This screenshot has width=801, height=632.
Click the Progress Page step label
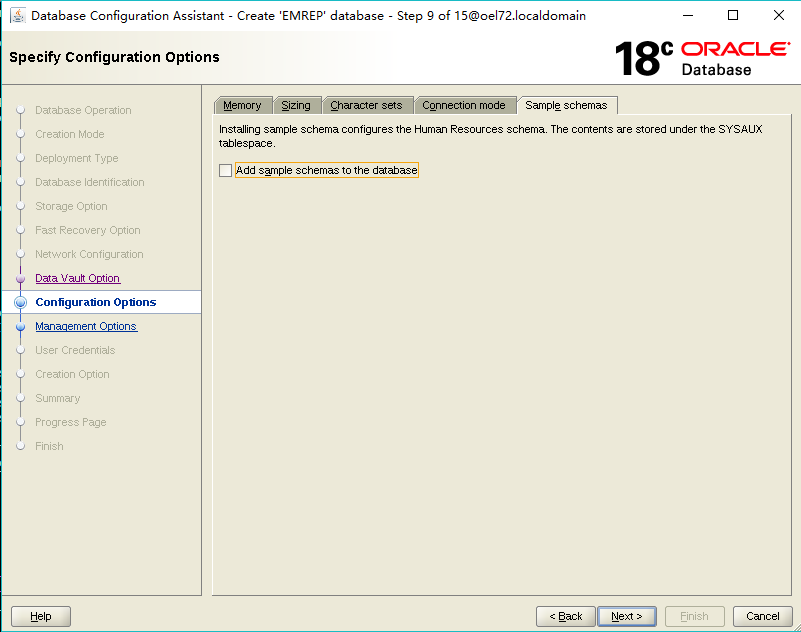click(70, 422)
